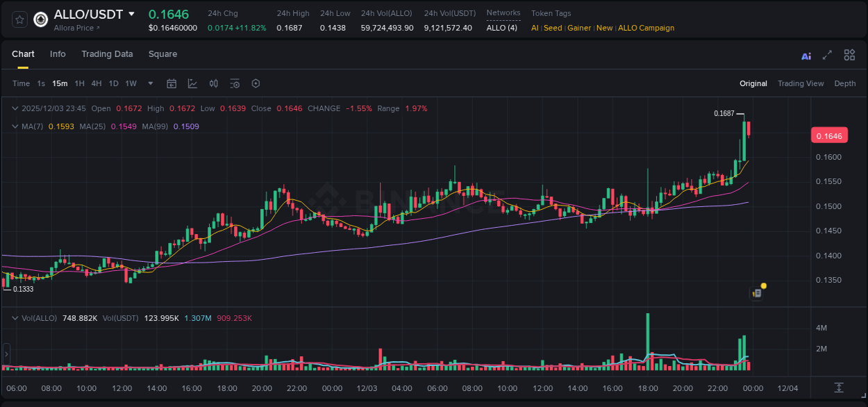Follow the ALLO Campaign link
Viewport: 868px width, 407px height.
point(646,28)
